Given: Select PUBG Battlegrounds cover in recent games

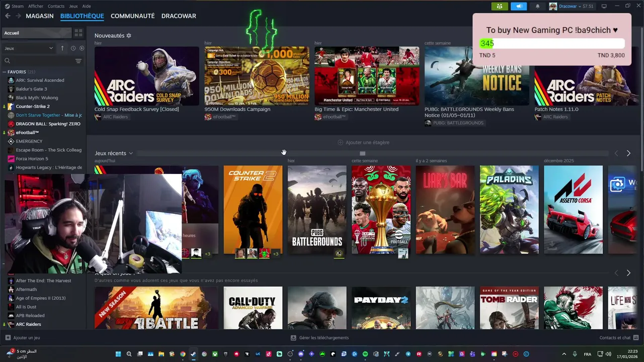Looking at the screenshot, I should 317,210.
